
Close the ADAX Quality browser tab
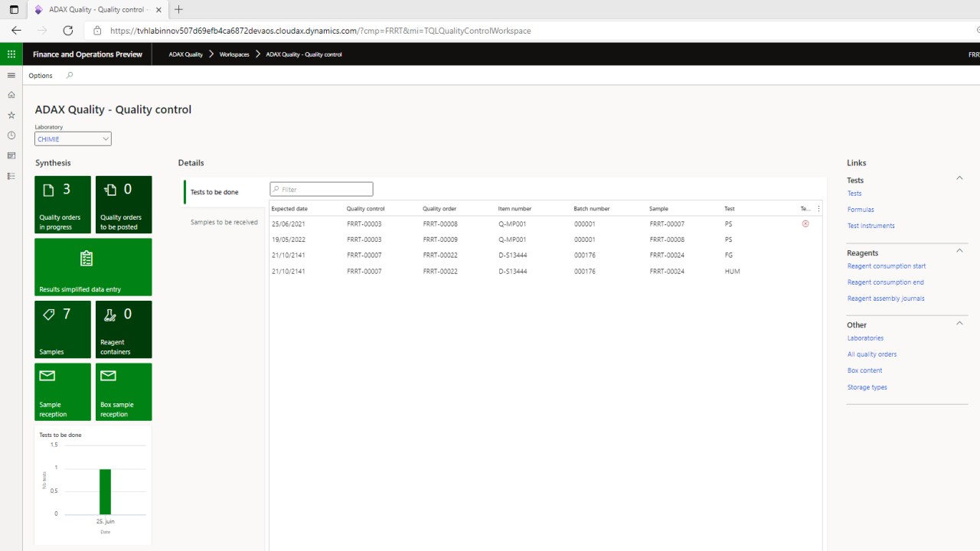[158, 10]
